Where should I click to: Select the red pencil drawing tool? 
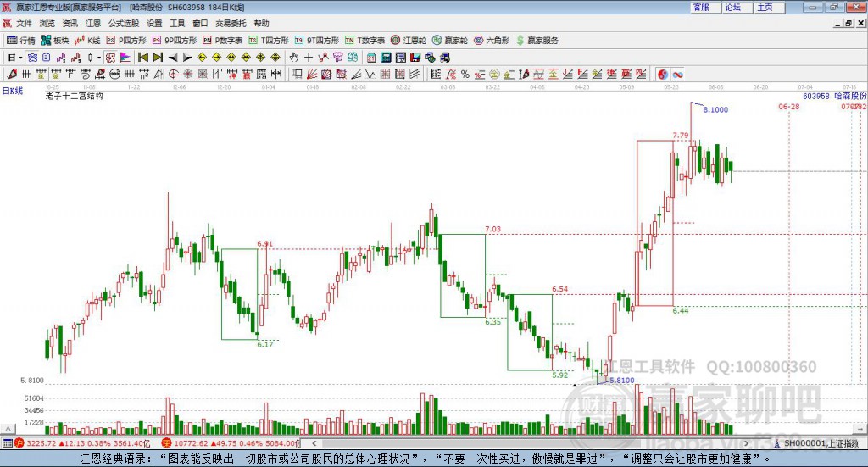coord(12,74)
